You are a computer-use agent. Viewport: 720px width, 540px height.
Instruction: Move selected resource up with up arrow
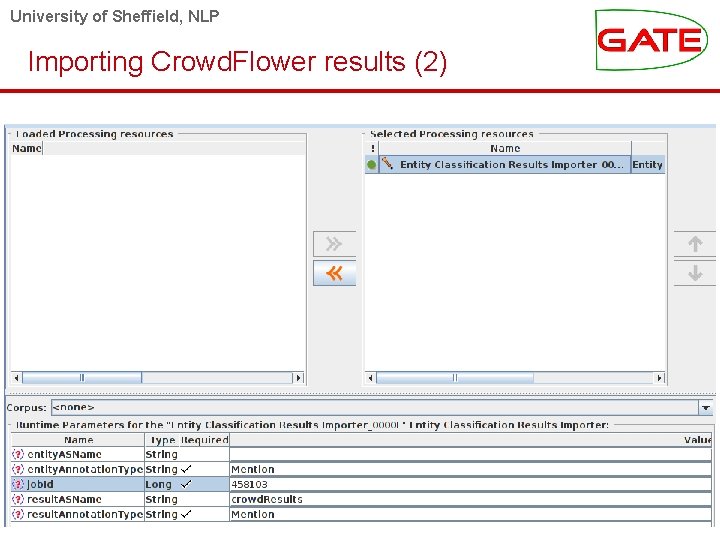click(x=695, y=244)
